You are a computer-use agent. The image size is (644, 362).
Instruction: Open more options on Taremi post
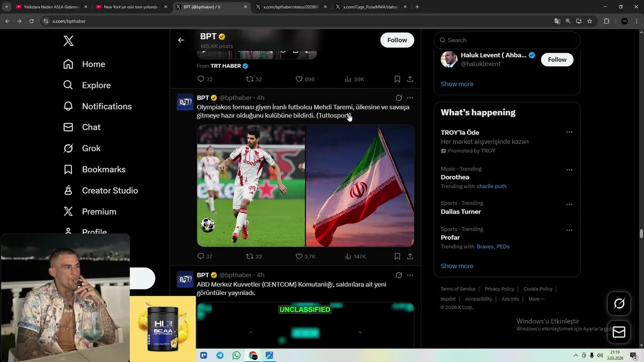[410, 98]
